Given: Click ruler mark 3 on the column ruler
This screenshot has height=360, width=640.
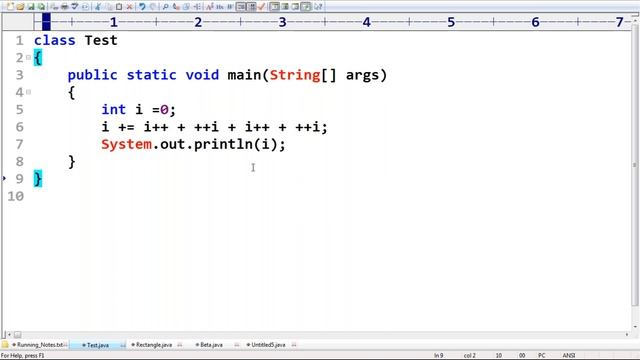Looking at the screenshot, I should [282, 22].
